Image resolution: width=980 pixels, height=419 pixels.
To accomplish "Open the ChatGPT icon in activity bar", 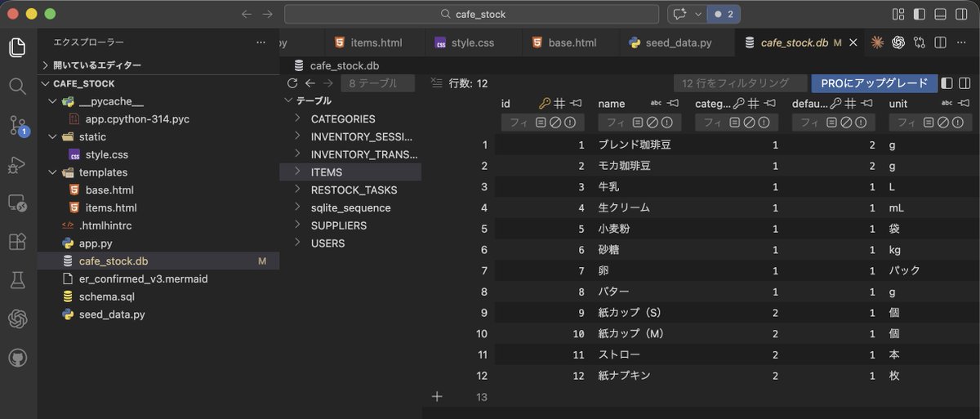I will click(x=17, y=319).
